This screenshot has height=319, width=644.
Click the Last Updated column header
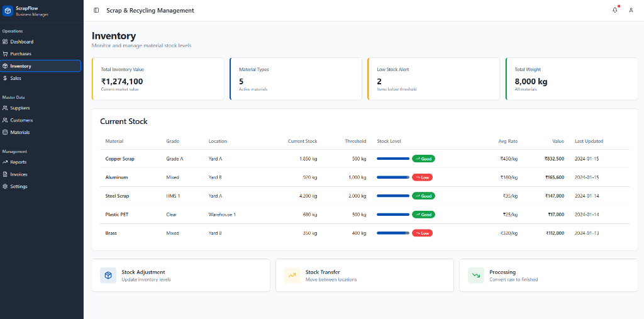pos(589,141)
